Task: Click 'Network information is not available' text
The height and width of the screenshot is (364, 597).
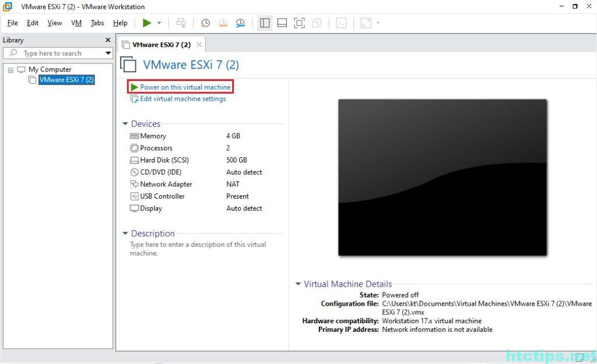Action: click(437, 330)
